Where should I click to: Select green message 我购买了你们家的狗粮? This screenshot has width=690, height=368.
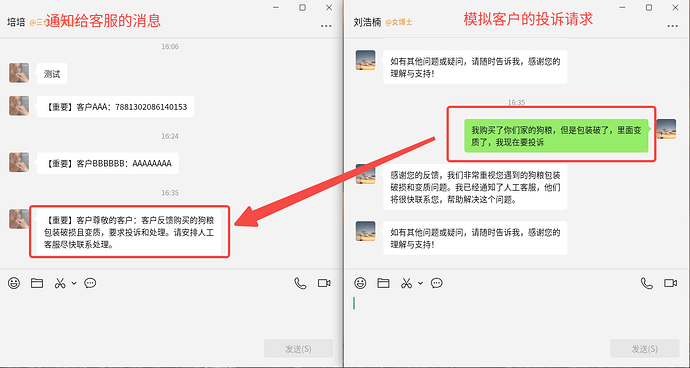click(x=556, y=136)
